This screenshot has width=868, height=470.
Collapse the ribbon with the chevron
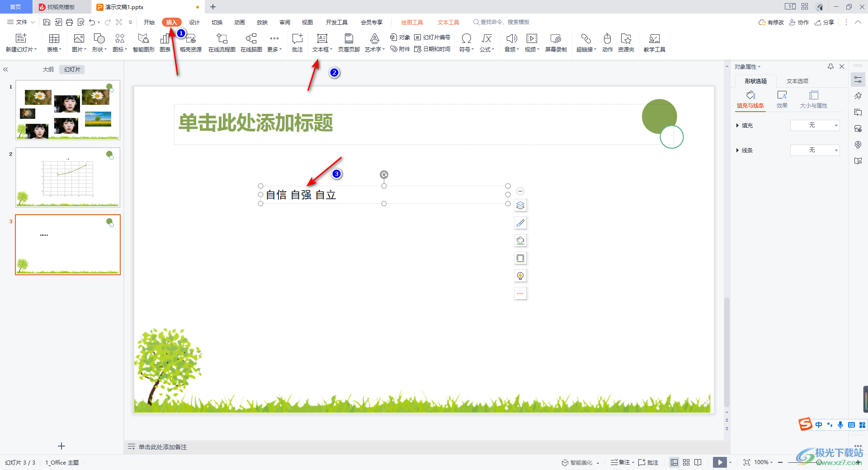(x=858, y=22)
